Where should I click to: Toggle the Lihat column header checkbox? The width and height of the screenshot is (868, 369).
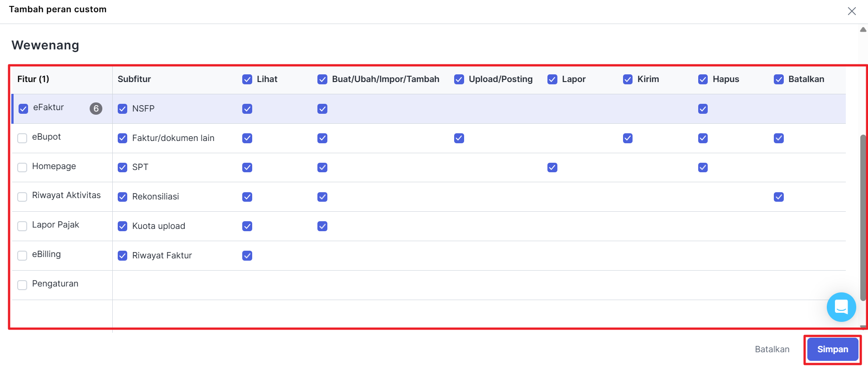[x=247, y=79]
